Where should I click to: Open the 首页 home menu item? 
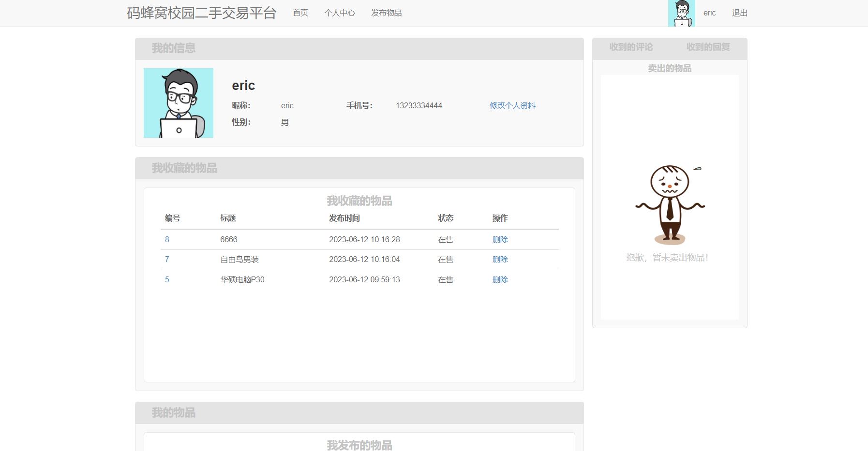click(x=300, y=13)
